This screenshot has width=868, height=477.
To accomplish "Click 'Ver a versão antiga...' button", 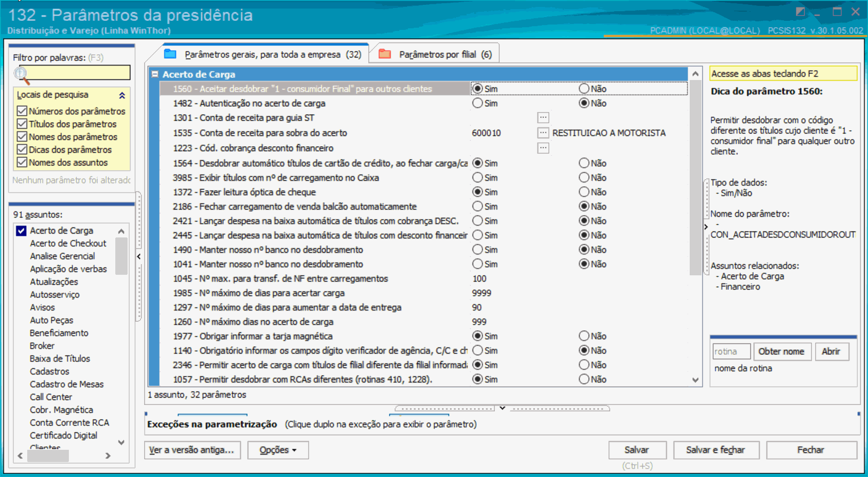I will (x=192, y=450).
